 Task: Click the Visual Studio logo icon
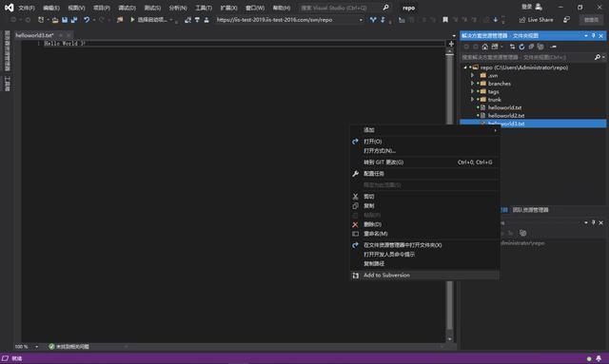coord(9,8)
